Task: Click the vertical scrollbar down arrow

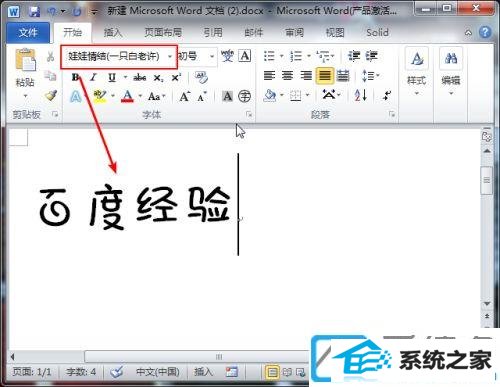Action: point(487,304)
